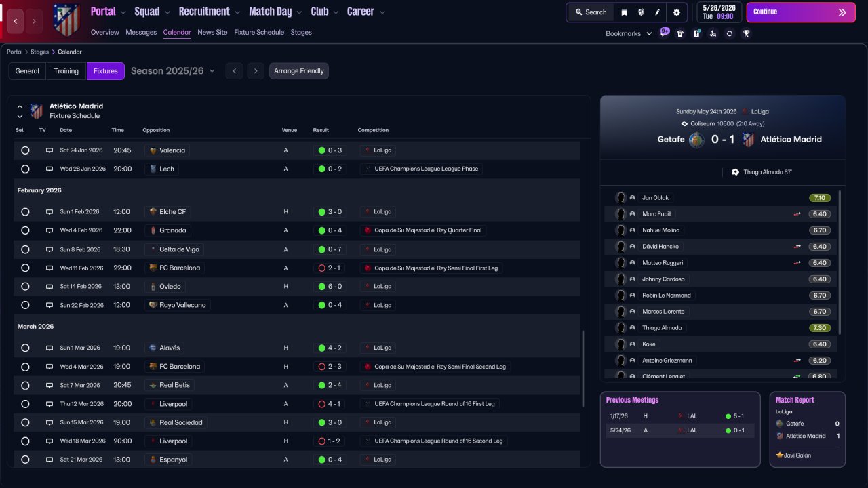Select the Oviedo fixture radio button
Image resolution: width=868 pixels, height=488 pixels.
(25, 287)
